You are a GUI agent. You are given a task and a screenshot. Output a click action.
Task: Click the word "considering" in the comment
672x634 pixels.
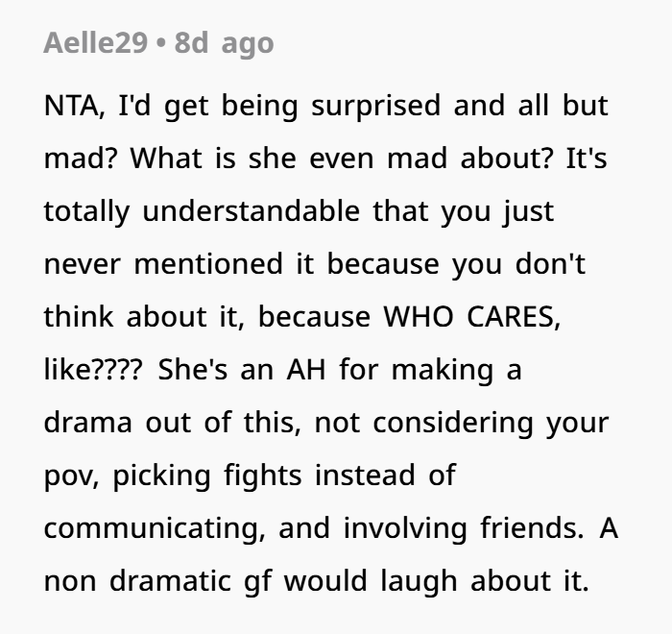point(453,423)
